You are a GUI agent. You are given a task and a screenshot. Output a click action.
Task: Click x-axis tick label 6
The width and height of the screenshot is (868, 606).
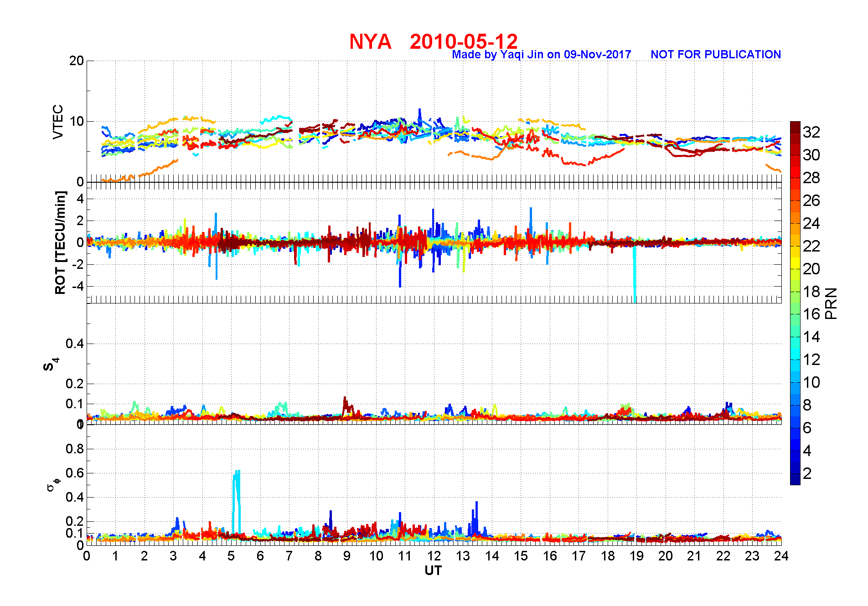coord(260,556)
